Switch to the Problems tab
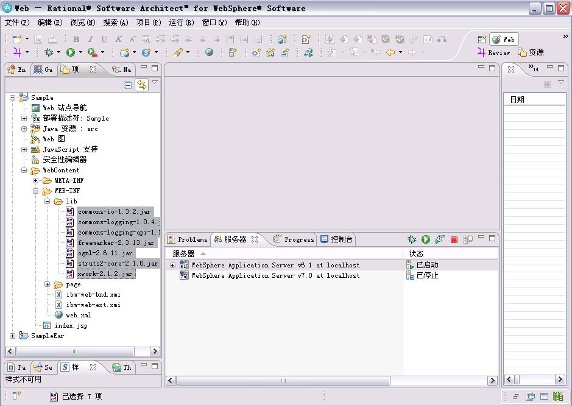The height and width of the screenshot is (406, 572). tap(188, 240)
